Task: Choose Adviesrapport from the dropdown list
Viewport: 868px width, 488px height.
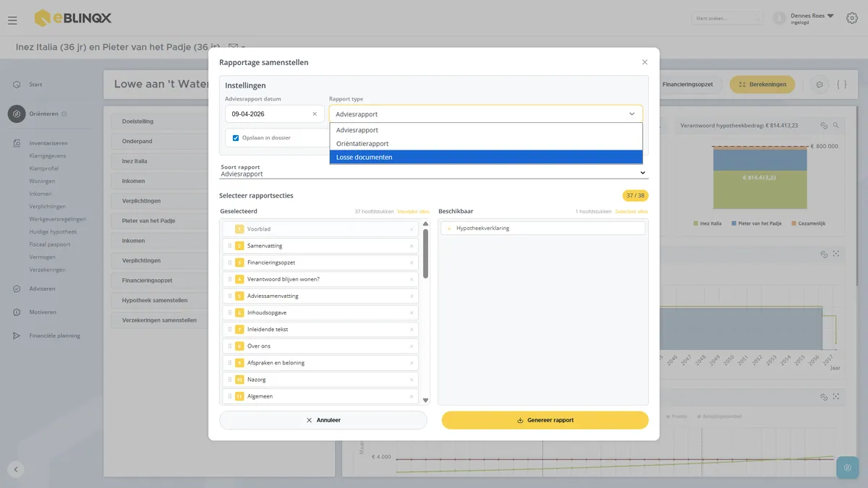Action: (486, 130)
